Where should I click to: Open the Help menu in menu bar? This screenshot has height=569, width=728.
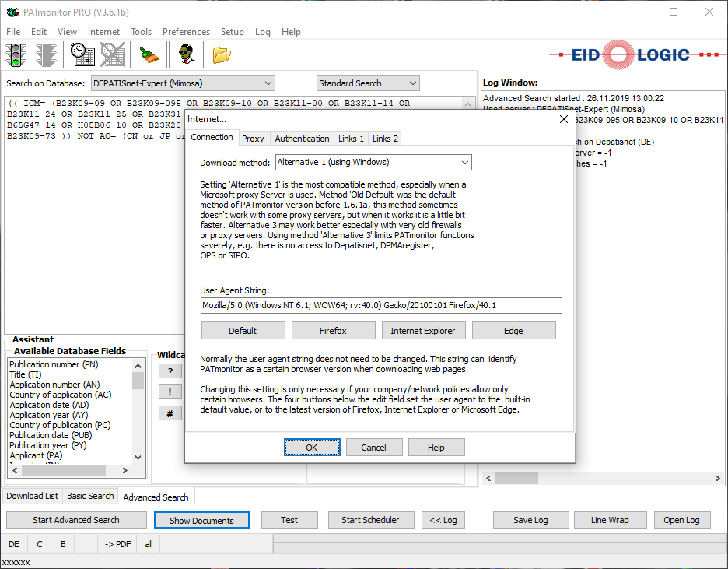click(291, 32)
